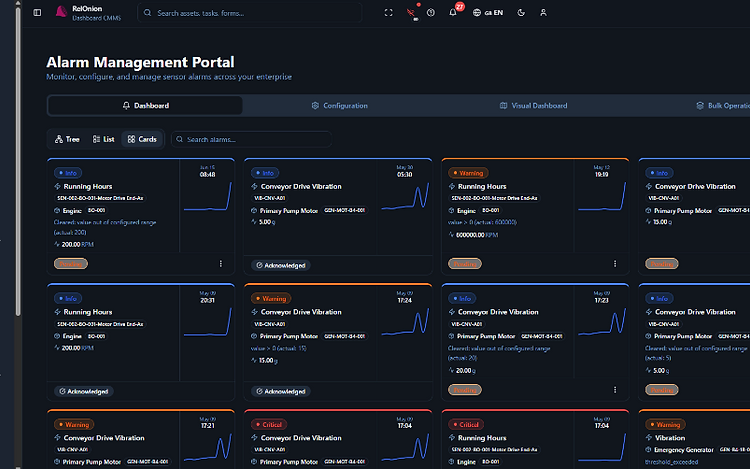Click the Visual Dashboard map icon

503,106
